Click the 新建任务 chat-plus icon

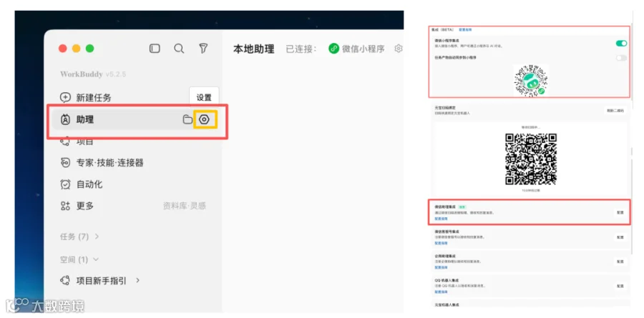(x=65, y=98)
